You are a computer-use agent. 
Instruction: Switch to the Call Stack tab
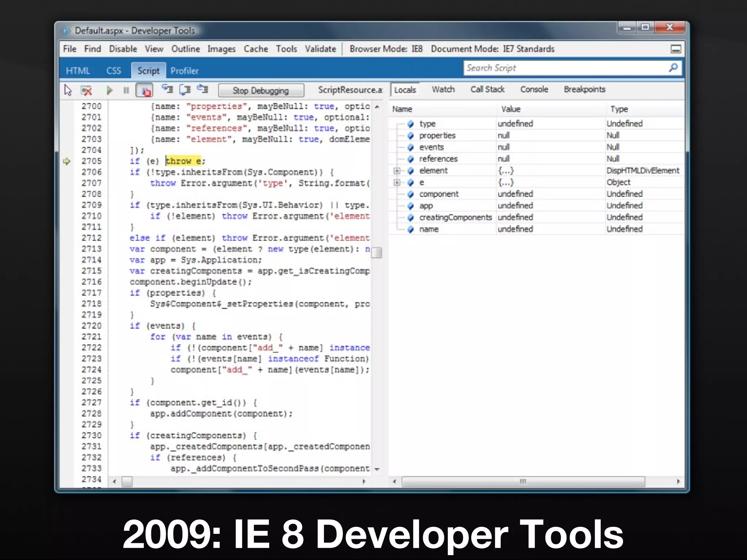487,89
